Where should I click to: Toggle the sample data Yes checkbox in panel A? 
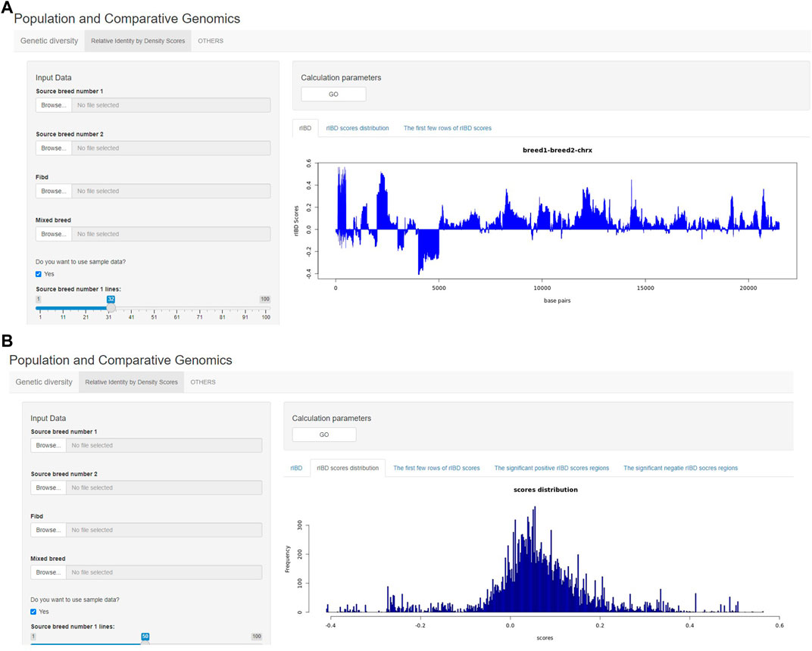39,274
